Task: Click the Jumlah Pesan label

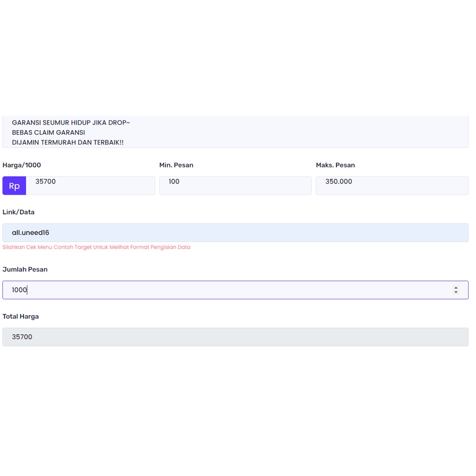Action: 25,269
